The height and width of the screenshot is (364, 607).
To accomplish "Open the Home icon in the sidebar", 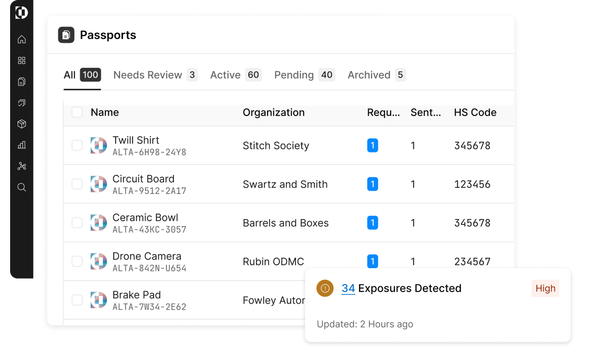I will pos(21,39).
